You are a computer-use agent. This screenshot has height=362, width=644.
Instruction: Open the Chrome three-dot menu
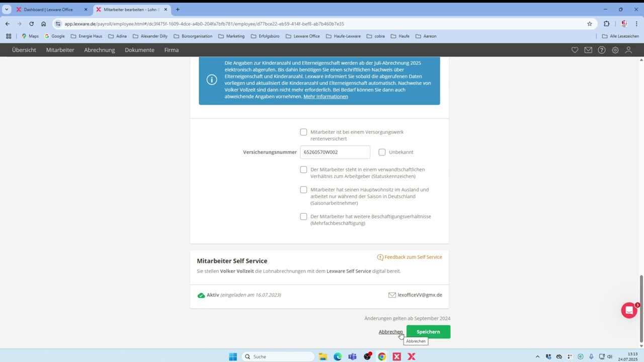pyautogui.click(x=636, y=24)
